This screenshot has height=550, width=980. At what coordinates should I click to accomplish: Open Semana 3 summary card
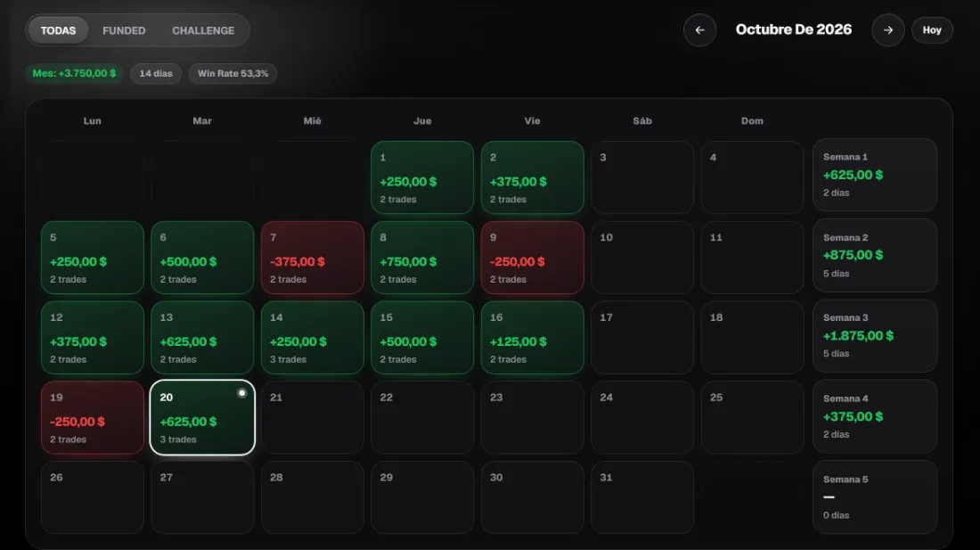[x=874, y=336]
